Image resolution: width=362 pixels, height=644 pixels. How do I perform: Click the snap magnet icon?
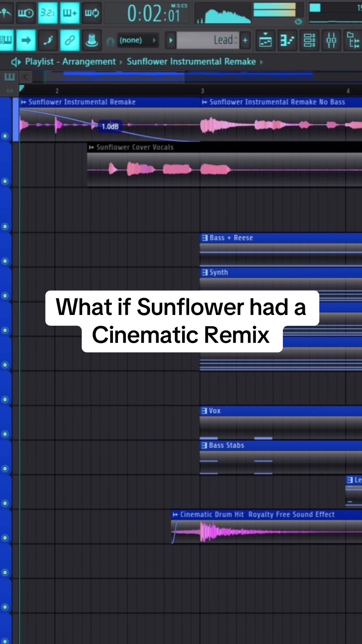point(110,41)
